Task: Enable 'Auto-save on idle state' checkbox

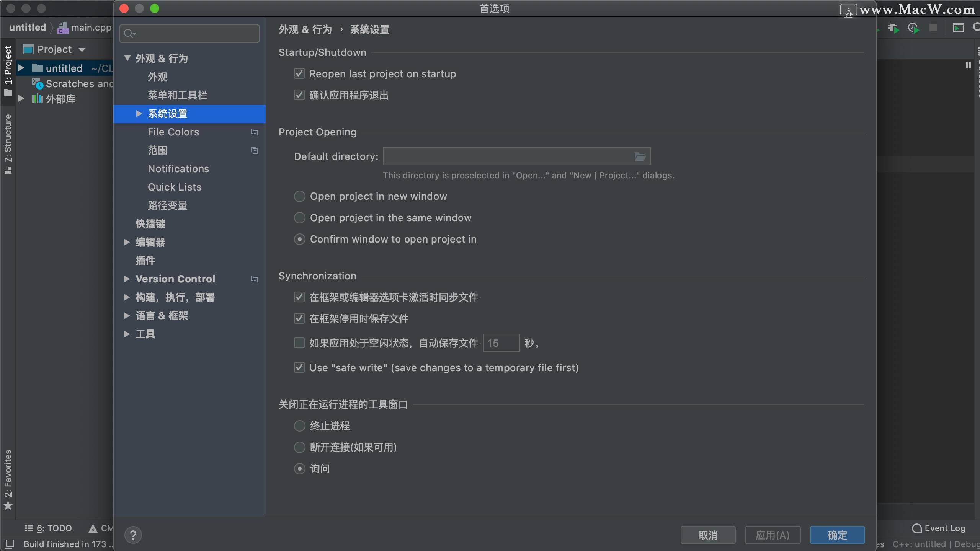Action: click(x=299, y=343)
